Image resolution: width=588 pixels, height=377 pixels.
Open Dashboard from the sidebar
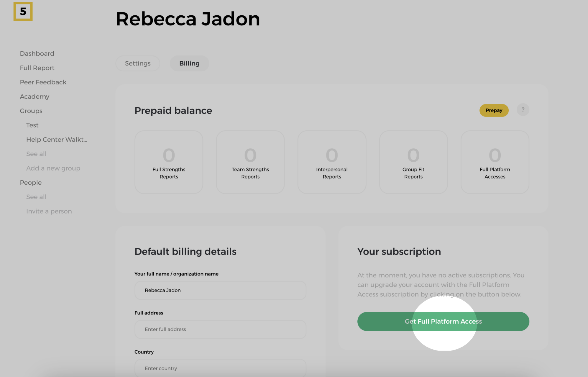tap(37, 53)
